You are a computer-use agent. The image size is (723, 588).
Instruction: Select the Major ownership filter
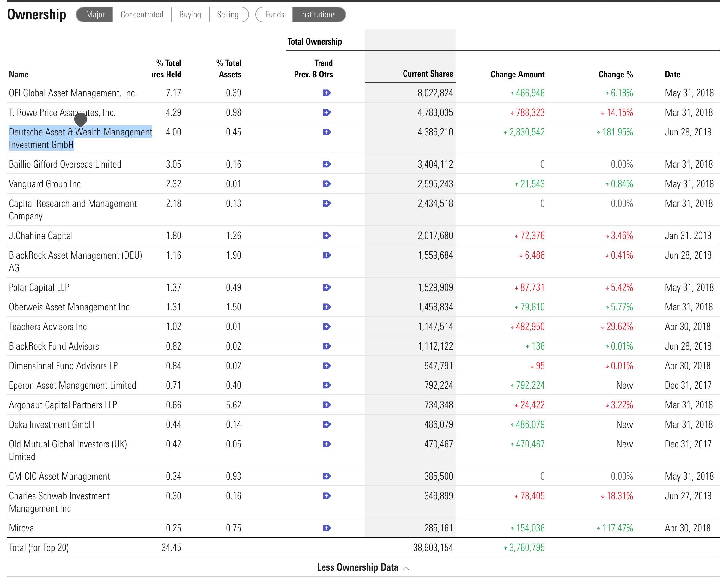pos(95,15)
